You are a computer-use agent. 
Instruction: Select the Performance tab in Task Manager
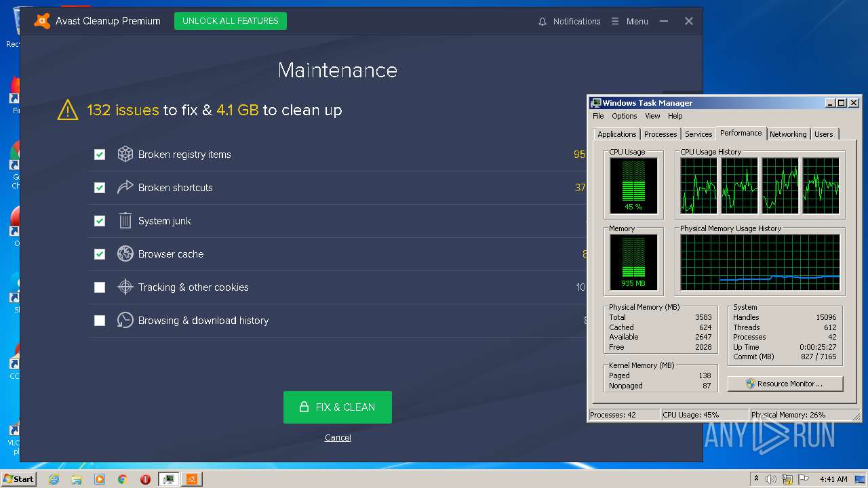741,133
